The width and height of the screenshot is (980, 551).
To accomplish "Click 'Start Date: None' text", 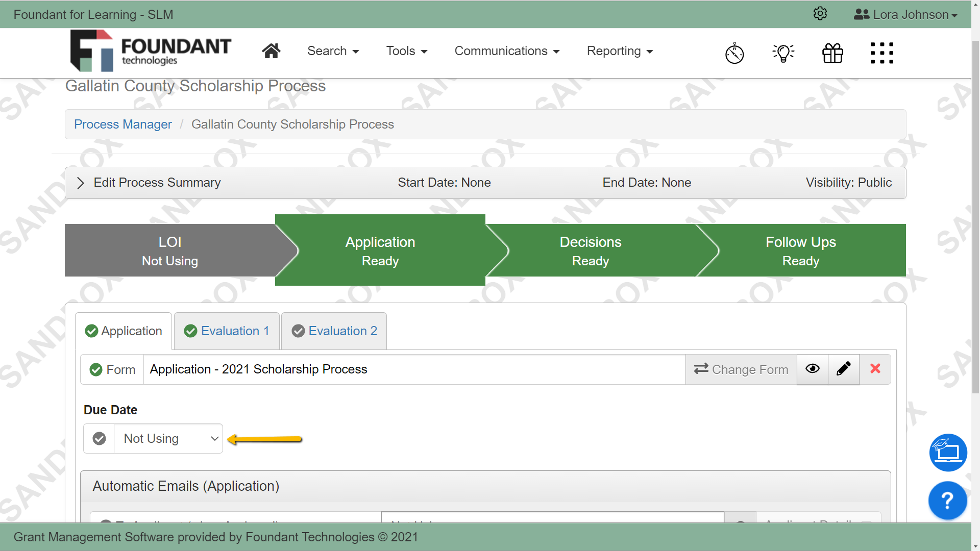I will click(444, 183).
